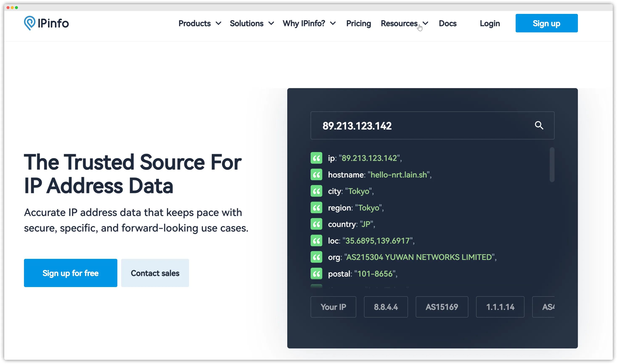Viewport: 617px width, 364px height.
Task: Click the loc value 35.6895,139.6917
Action: (x=377, y=241)
